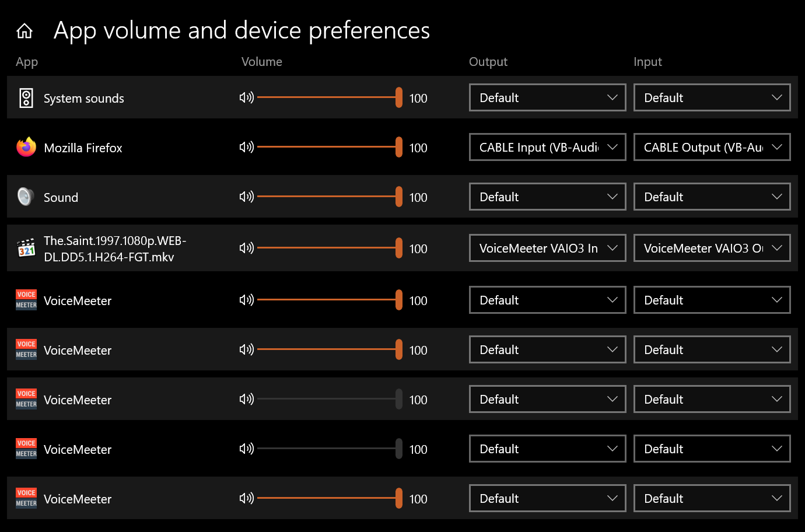Screen dimensions: 805x532
Task: Mute System sounds via its speaker icon
Action: (x=246, y=97)
